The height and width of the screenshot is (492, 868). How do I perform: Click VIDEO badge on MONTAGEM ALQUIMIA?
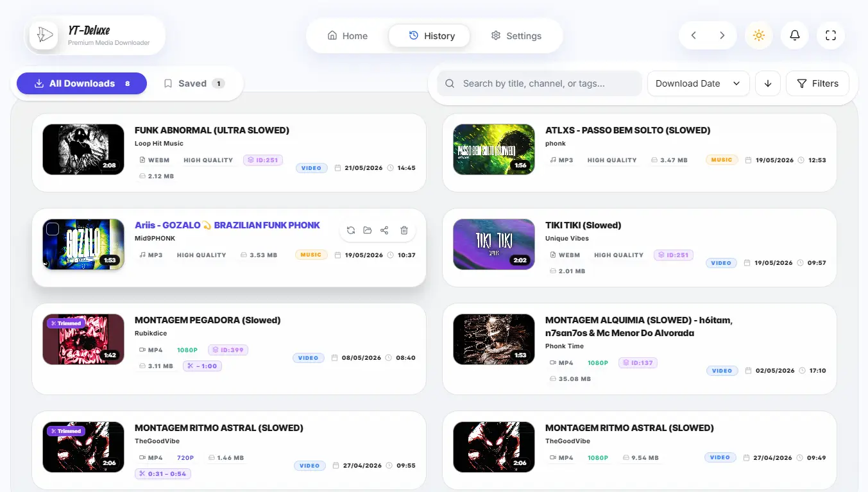(x=722, y=371)
